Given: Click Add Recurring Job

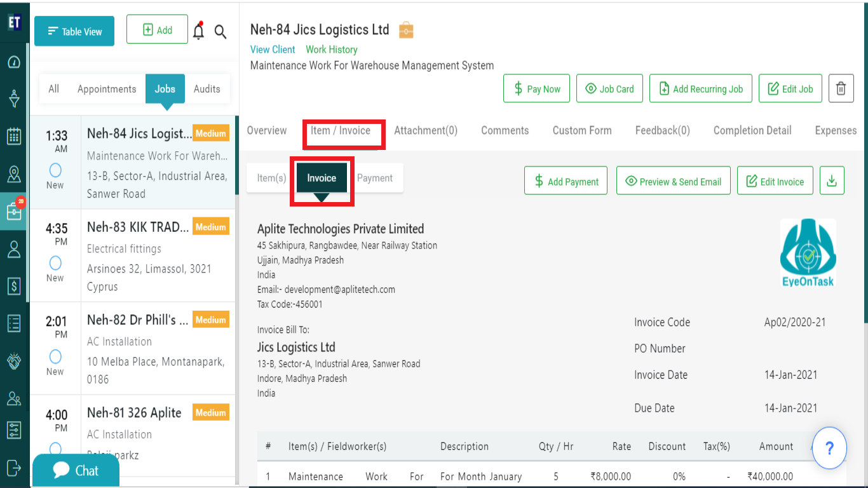Looking at the screenshot, I should 701,88.
